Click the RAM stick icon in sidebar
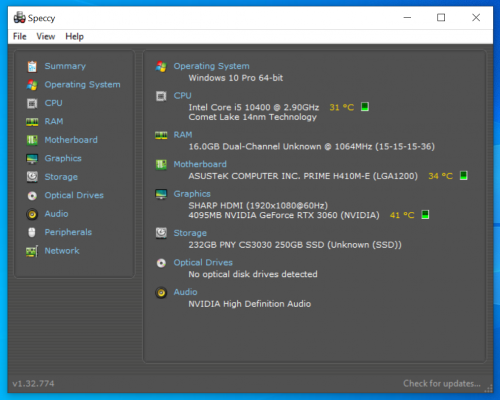Screen dimensions: 500x400 tap(32, 122)
